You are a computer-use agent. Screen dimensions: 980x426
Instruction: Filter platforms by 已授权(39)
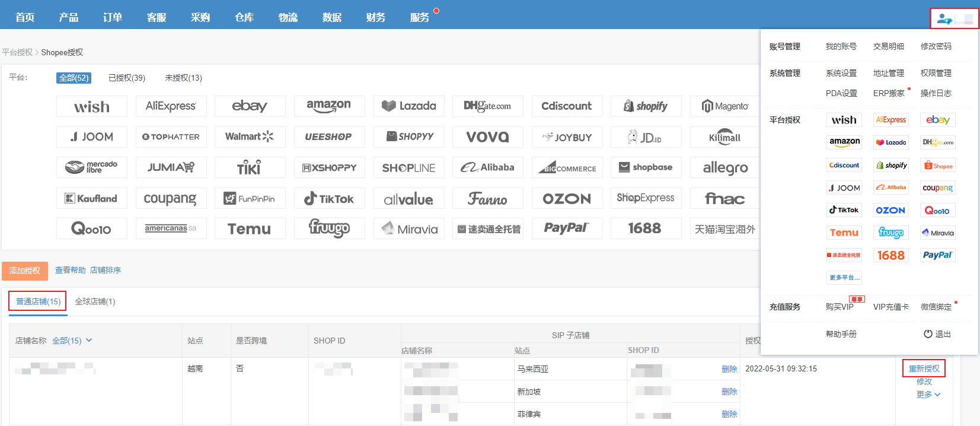coord(127,78)
